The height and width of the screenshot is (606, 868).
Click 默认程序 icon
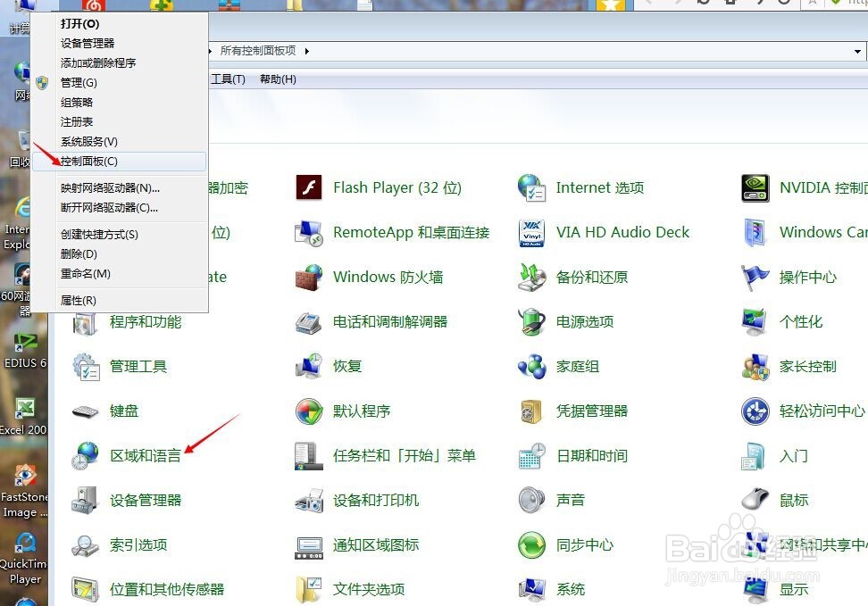click(x=308, y=411)
